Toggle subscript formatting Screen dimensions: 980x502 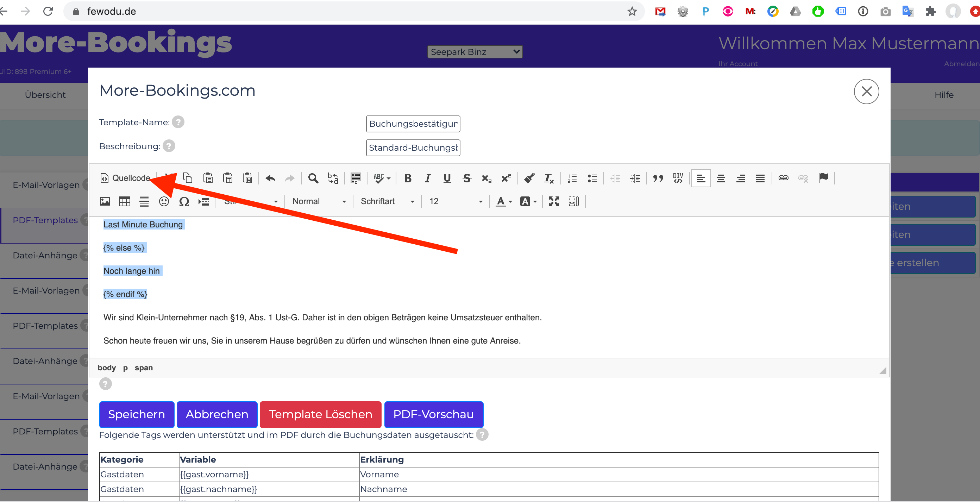coord(486,178)
